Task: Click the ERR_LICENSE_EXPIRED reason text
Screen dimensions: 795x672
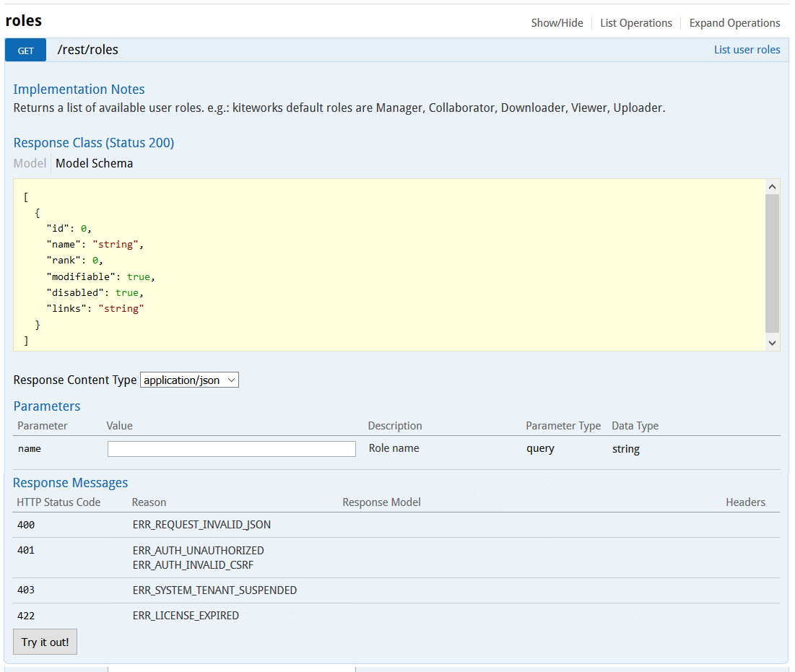Action: (x=186, y=616)
